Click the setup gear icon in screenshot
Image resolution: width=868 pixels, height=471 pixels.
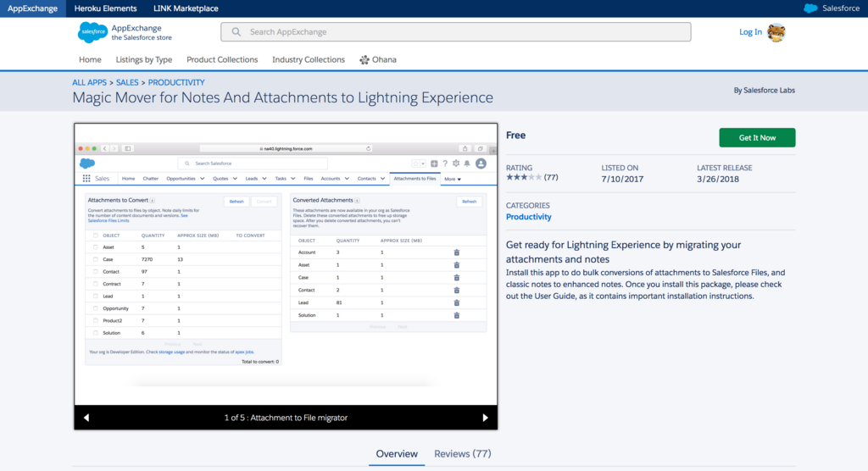(456, 163)
